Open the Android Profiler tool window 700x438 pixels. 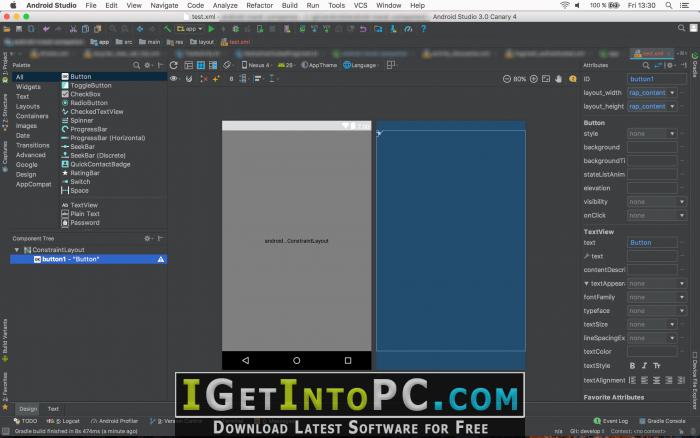point(114,421)
